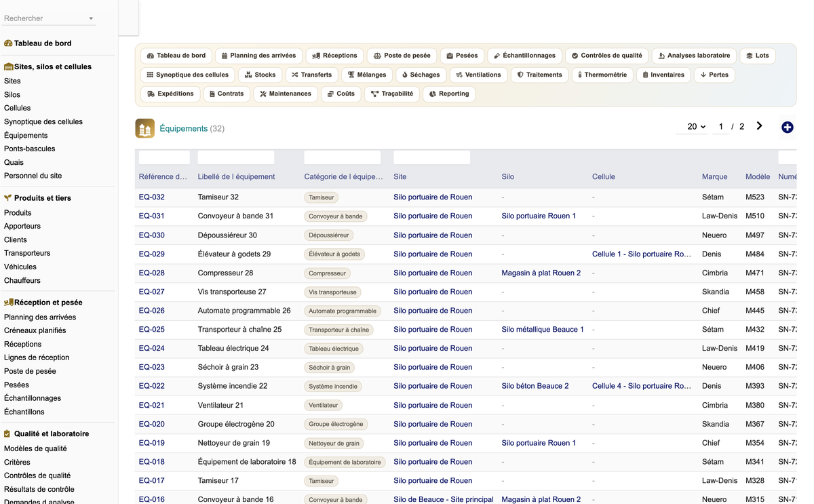Screen dimensions: 814x504
Task: Open Transporteurs in sidebar
Action: tap(27, 253)
